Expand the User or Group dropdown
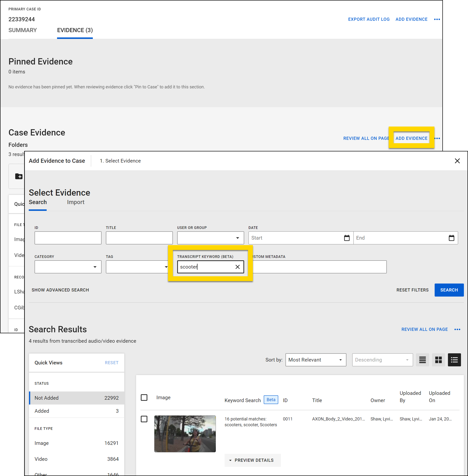The width and height of the screenshot is (468, 476). pyautogui.click(x=210, y=238)
